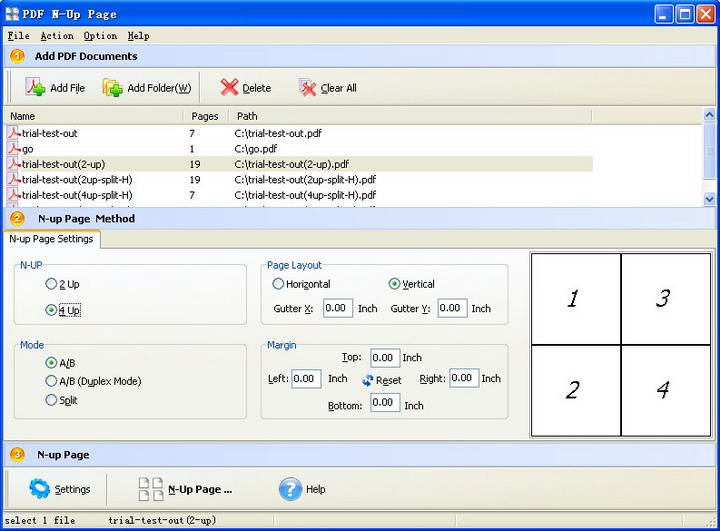Image resolution: width=720 pixels, height=531 pixels.
Task: Click the Left margin input field
Action: coord(306,379)
